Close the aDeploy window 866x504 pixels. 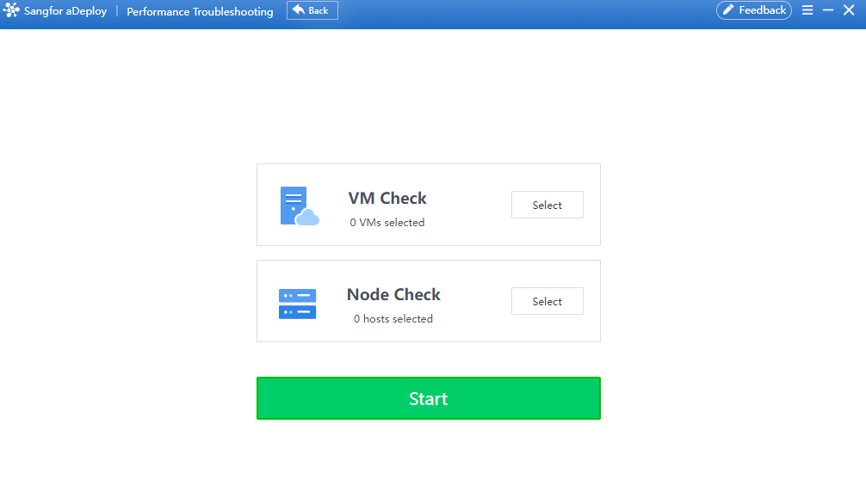849,10
